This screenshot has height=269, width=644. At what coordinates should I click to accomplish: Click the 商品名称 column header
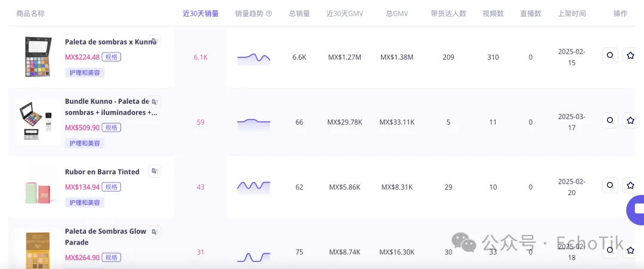(30, 14)
